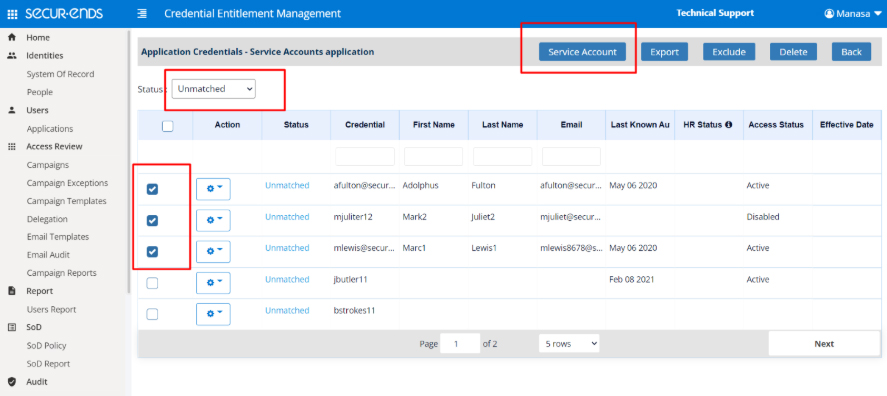Click the Identities people icon

[11, 55]
